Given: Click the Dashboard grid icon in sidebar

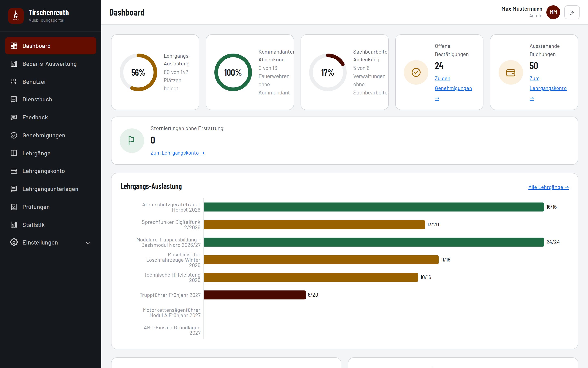Looking at the screenshot, I should 14,46.
